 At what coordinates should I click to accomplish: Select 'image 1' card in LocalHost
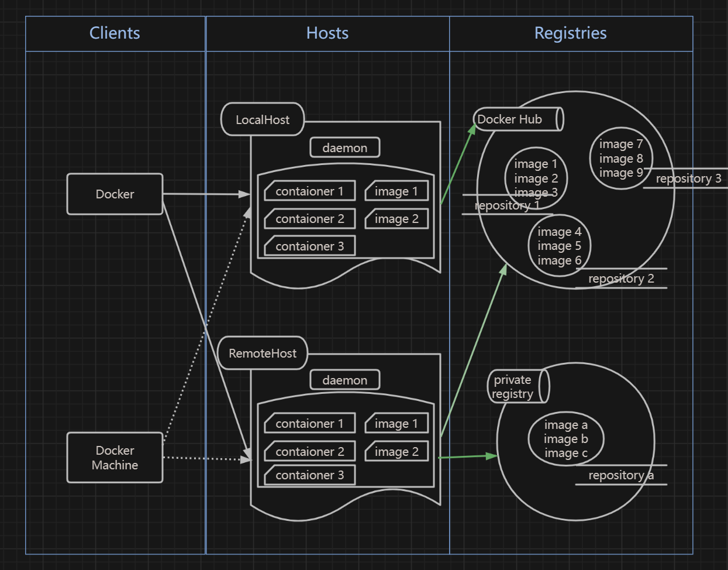pyautogui.click(x=396, y=191)
